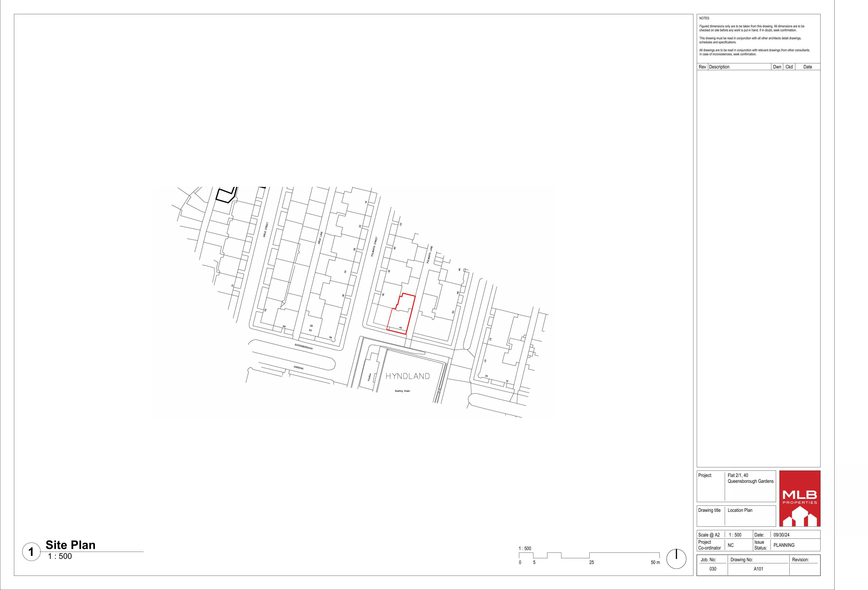Screen dimensions: 868x590
Task: Click house number '56' on the map
Action: tap(330, 337)
